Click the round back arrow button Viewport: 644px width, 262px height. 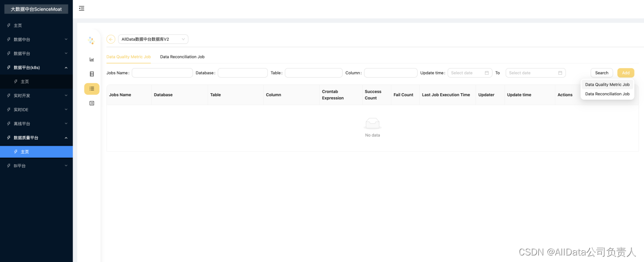point(111,39)
